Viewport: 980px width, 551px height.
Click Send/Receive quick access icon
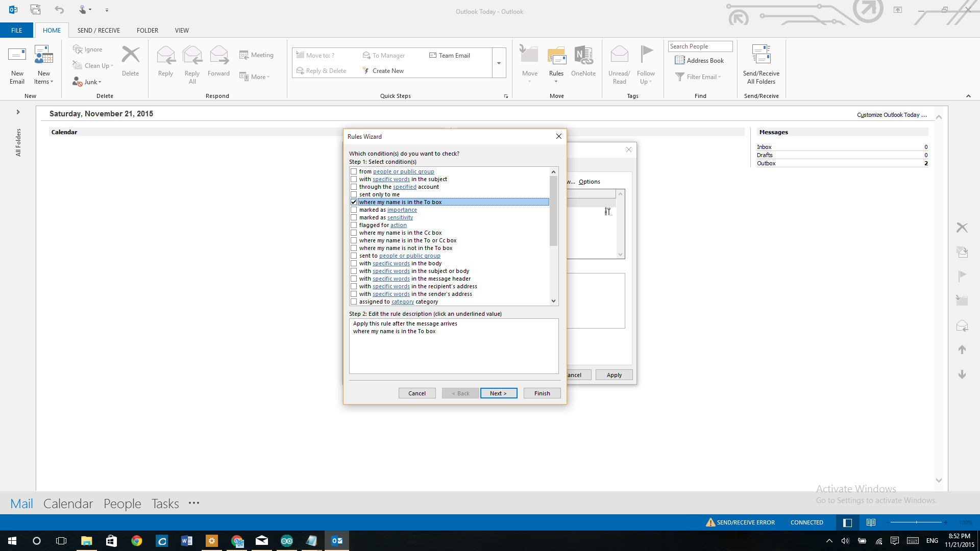(35, 9)
